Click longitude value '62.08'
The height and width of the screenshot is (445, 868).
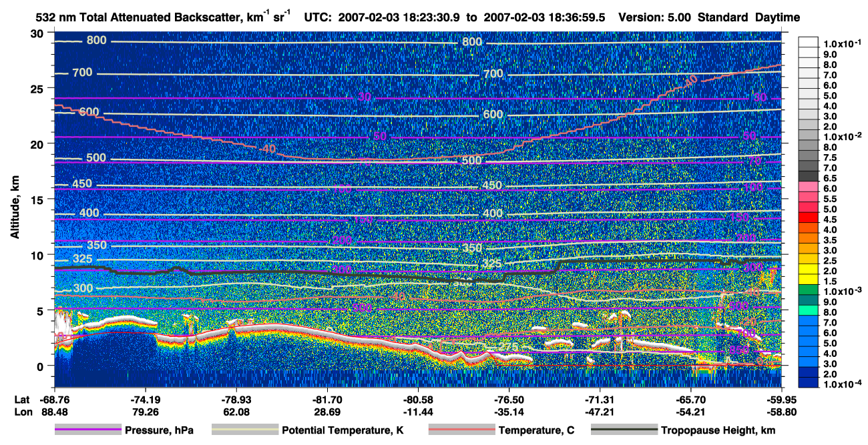point(236,412)
